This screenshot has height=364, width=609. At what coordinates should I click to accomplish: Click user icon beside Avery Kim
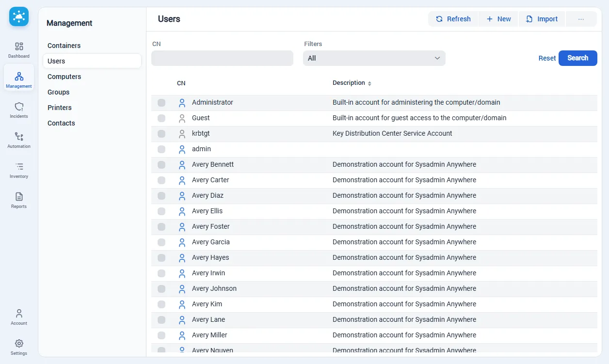click(x=182, y=304)
